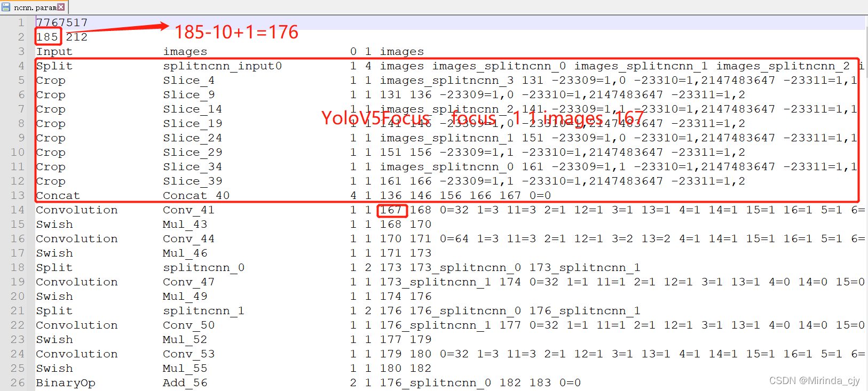
Task: Click the splitncnn_1 layer name
Action: (204, 310)
